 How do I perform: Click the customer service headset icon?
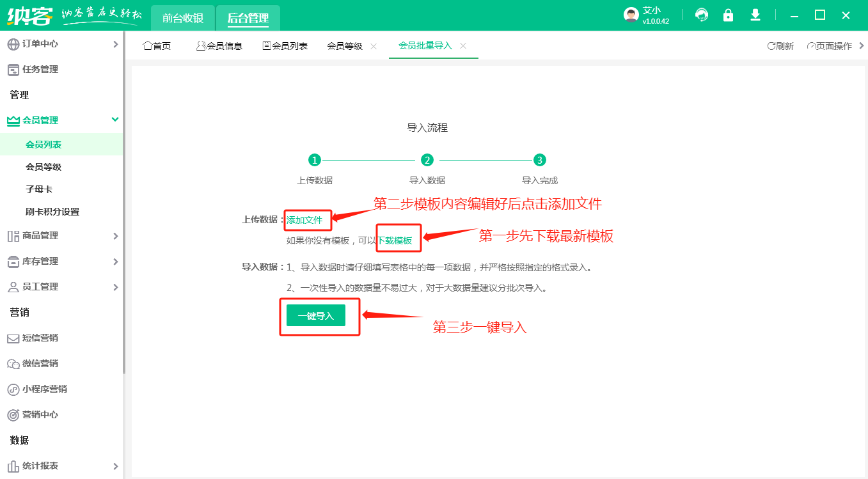click(702, 15)
